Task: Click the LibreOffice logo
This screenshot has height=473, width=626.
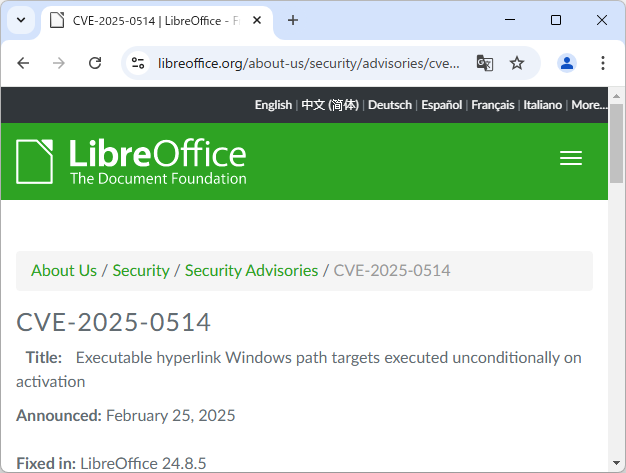Action: [x=131, y=161]
